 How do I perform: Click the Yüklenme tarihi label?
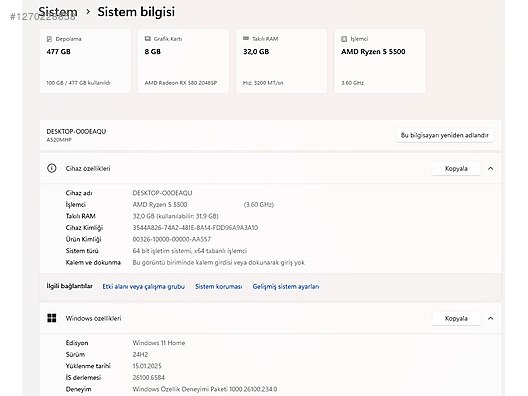tap(88, 366)
